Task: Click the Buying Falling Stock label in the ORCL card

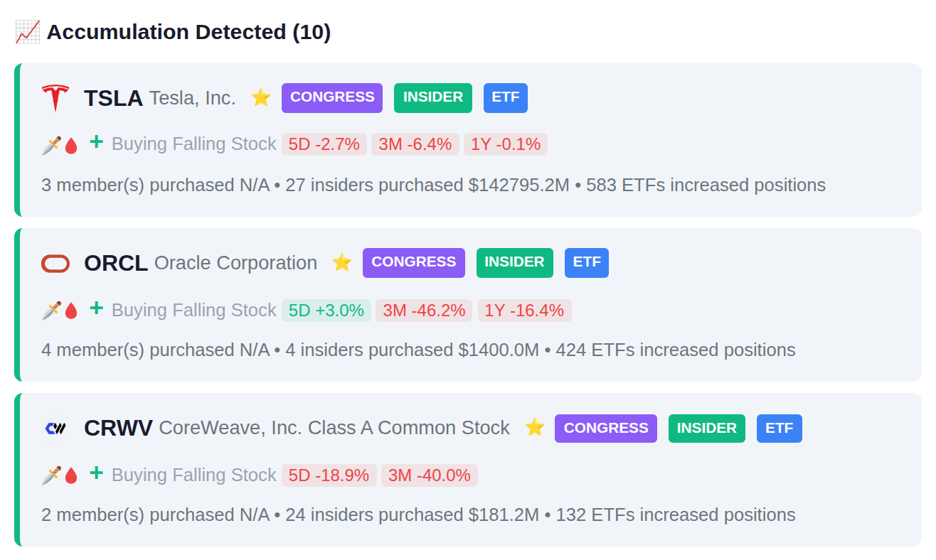Action: click(193, 311)
